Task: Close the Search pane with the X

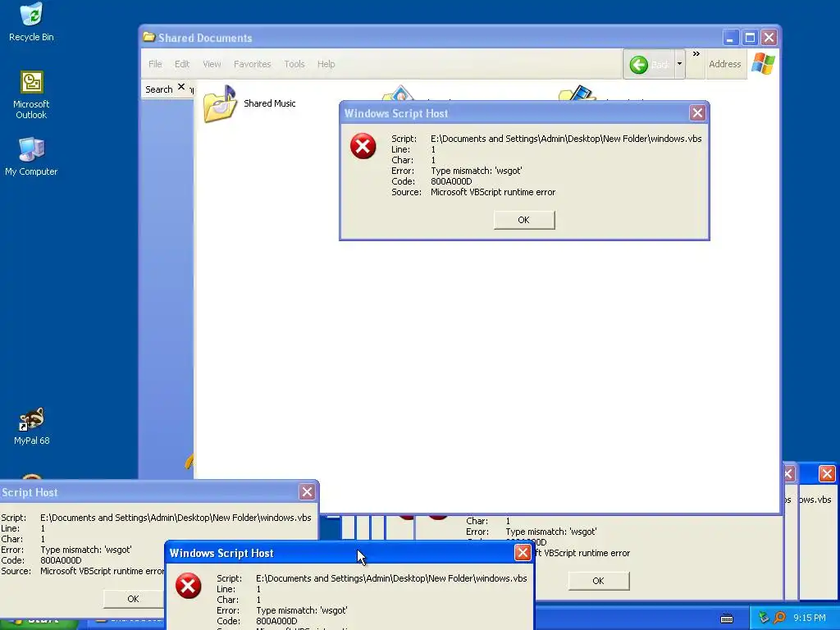Action: pos(181,87)
